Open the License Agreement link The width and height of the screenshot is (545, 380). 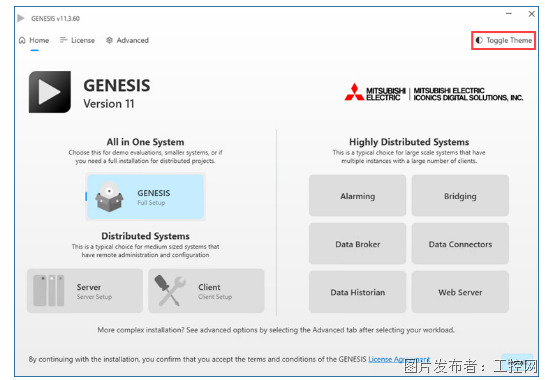(399, 359)
